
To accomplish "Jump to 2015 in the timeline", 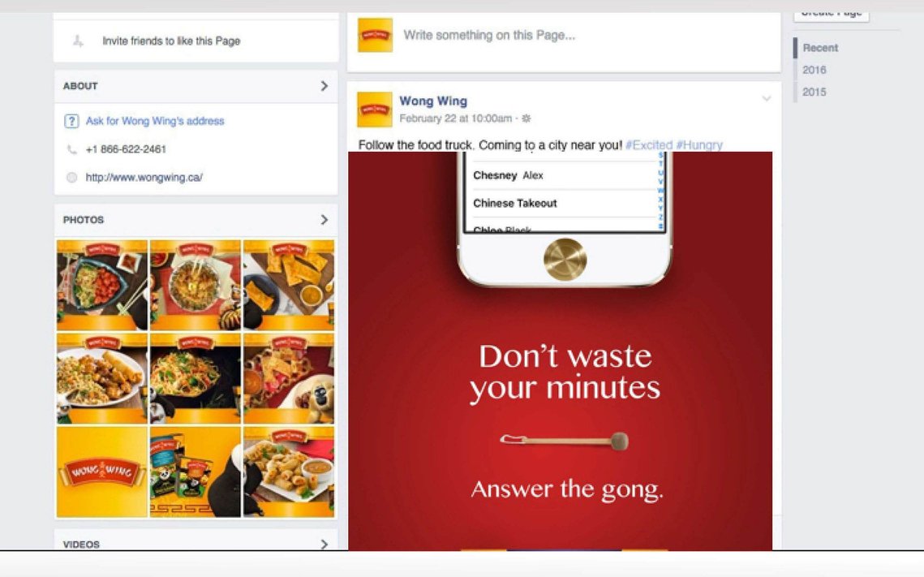I will (x=814, y=92).
